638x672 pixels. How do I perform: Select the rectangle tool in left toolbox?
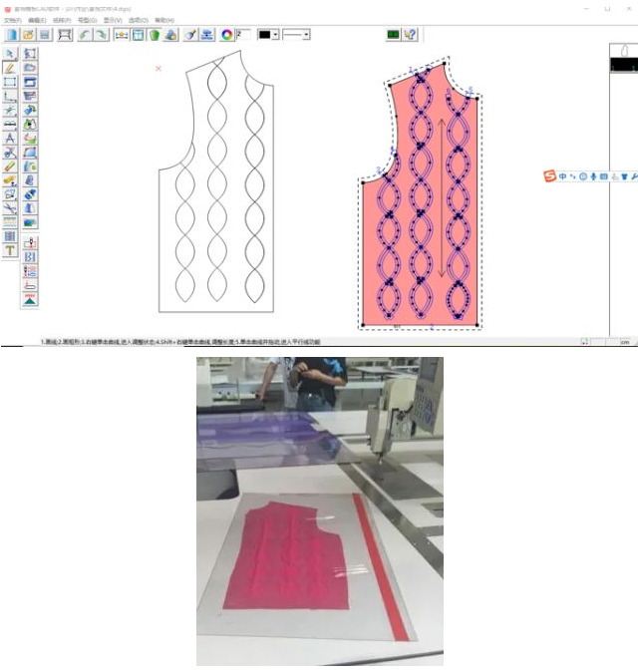point(10,82)
